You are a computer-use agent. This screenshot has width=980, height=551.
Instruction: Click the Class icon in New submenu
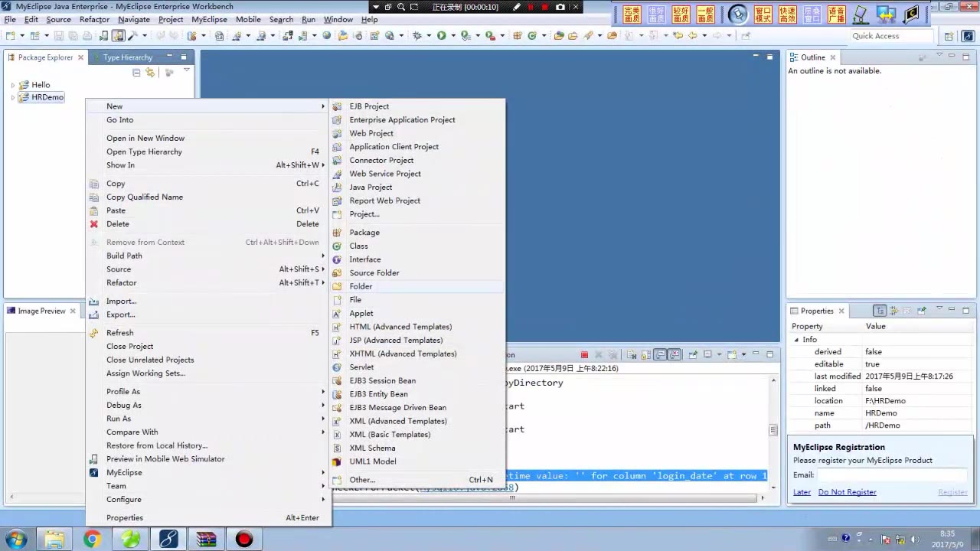tap(337, 246)
